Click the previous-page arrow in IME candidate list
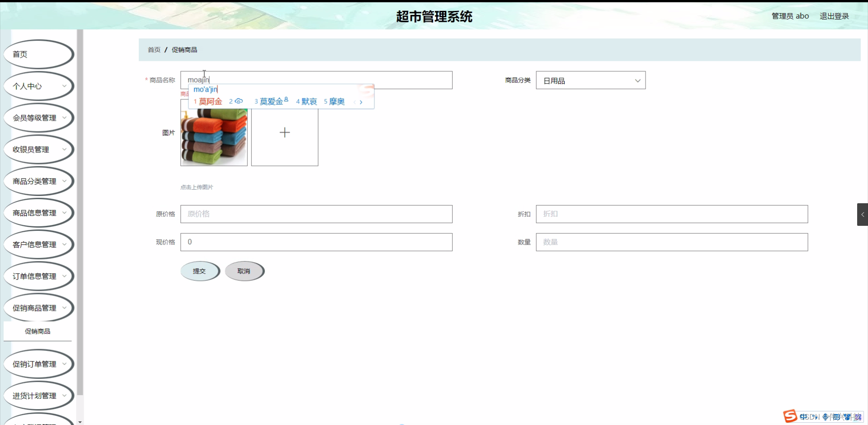Image resolution: width=868 pixels, height=425 pixels. (x=354, y=102)
